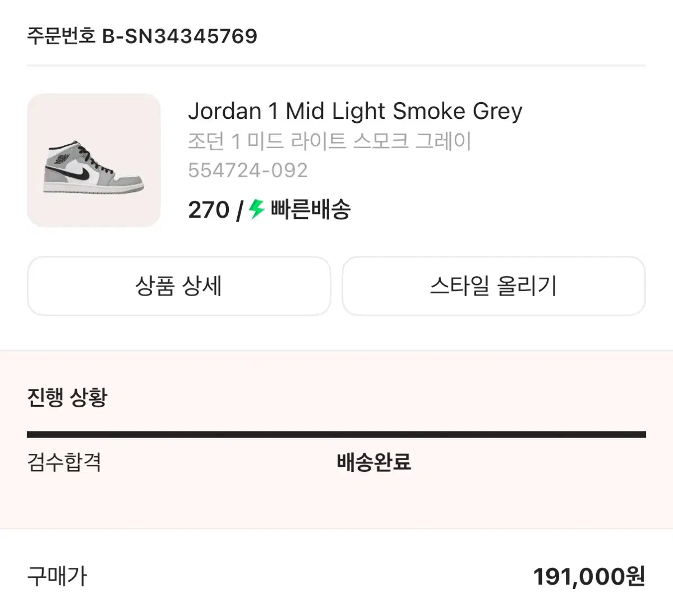
Task: Click the 스타일 올리기 button
Action: [495, 286]
